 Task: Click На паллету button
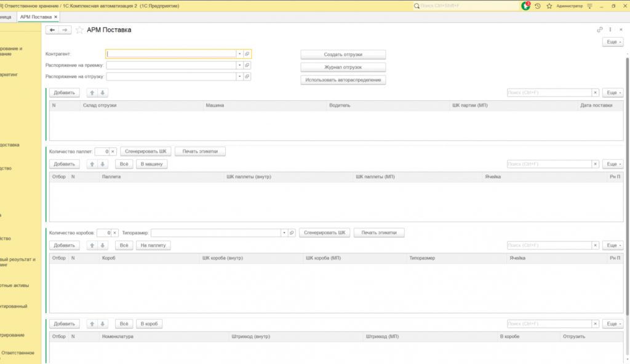(x=153, y=245)
